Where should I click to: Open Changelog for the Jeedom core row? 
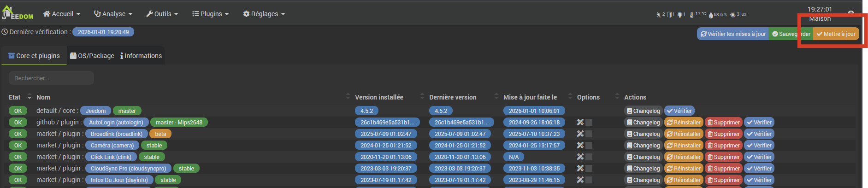pyautogui.click(x=644, y=111)
